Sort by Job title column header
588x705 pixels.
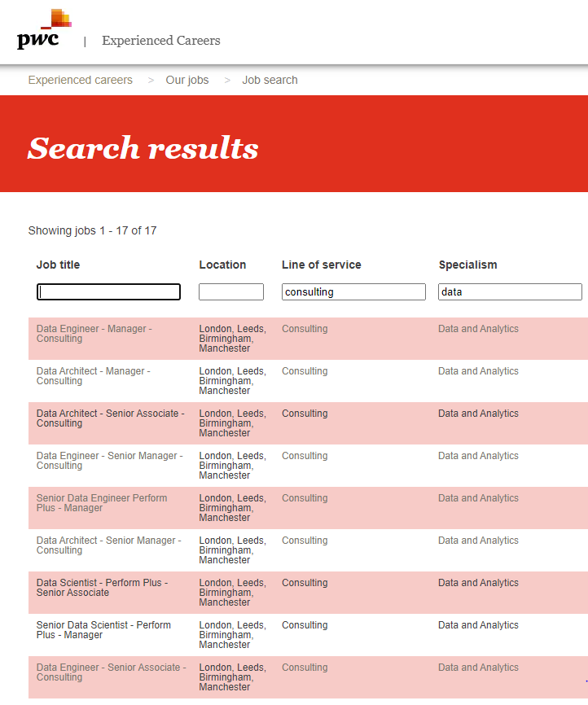tap(58, 265)
